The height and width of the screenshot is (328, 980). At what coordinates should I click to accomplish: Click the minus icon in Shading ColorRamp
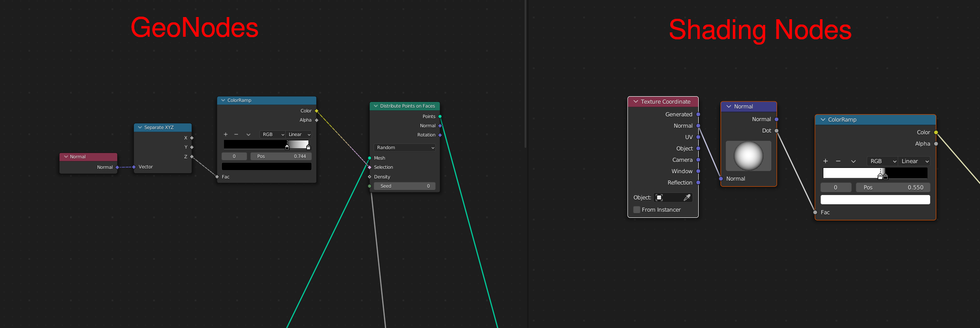point(838,161)
